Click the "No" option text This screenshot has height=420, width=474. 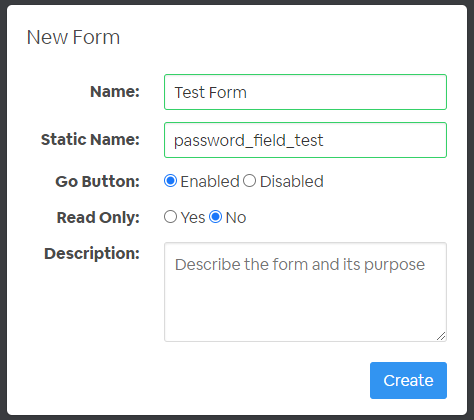(x=236, y=218)
